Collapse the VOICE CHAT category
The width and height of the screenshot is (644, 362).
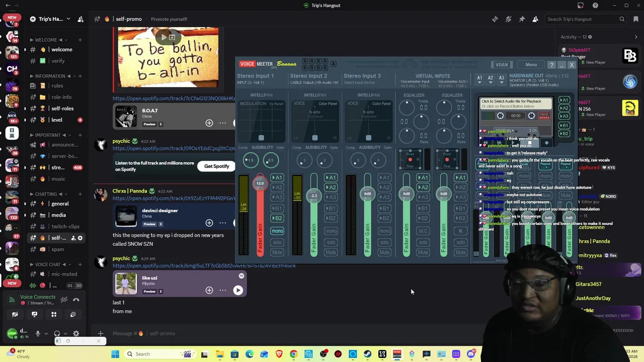click(x=48, y=264)
